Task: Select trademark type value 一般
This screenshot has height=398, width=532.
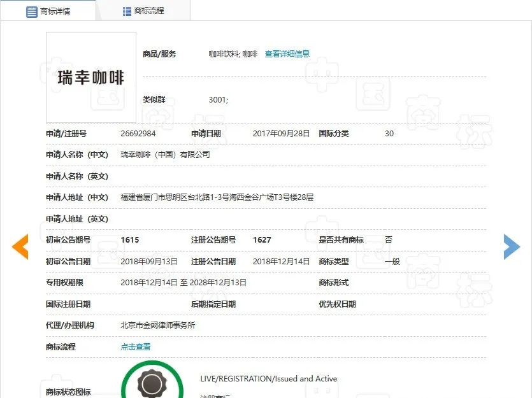Action: coord(392,261)
